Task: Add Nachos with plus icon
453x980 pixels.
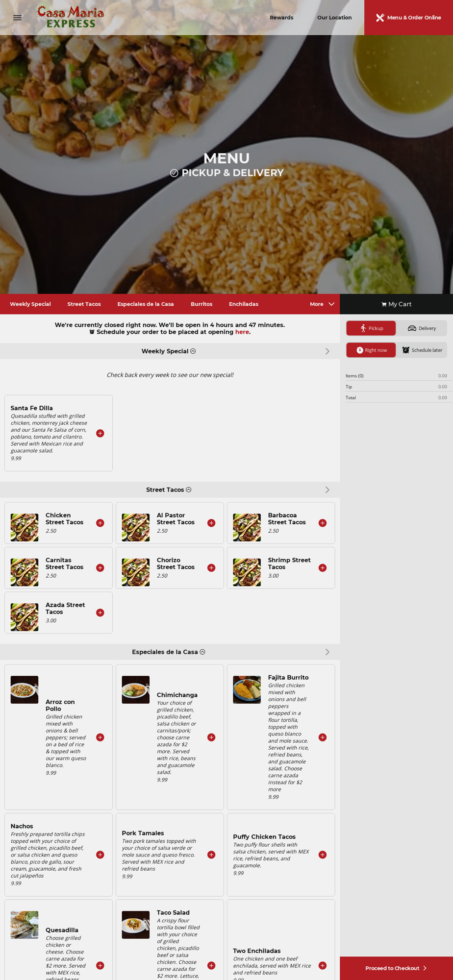Action: click(x=100, y=855)
